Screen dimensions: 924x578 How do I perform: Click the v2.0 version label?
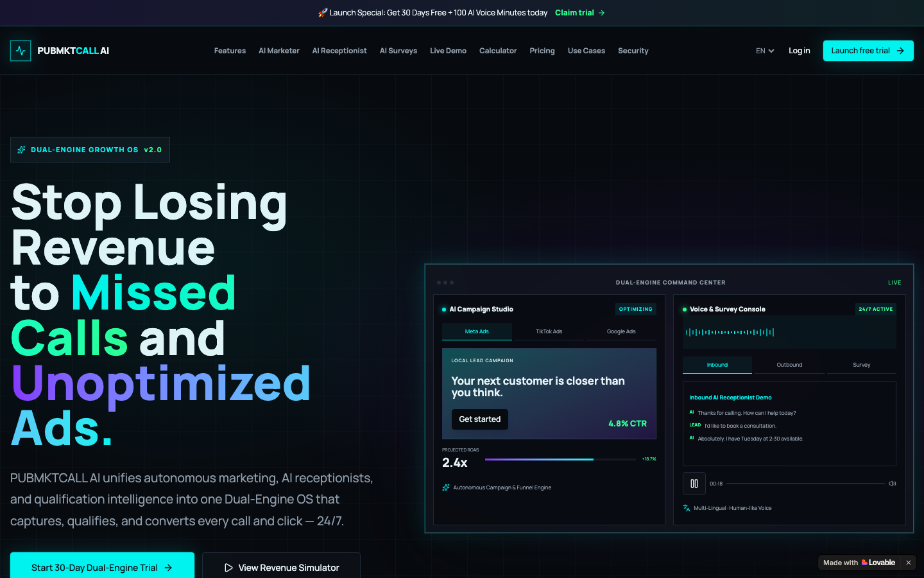click(x=153, y=150)
